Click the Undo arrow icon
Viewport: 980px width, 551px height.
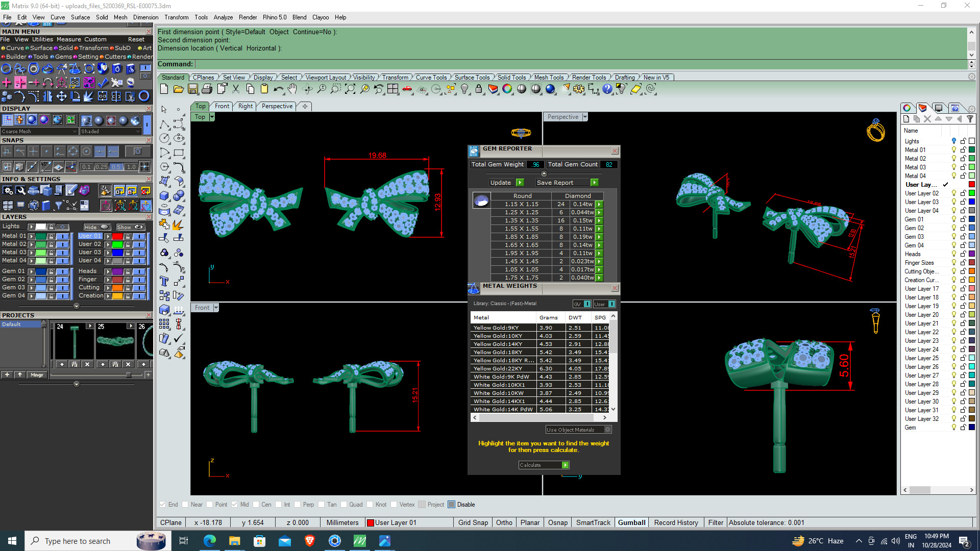pos(278,89)
